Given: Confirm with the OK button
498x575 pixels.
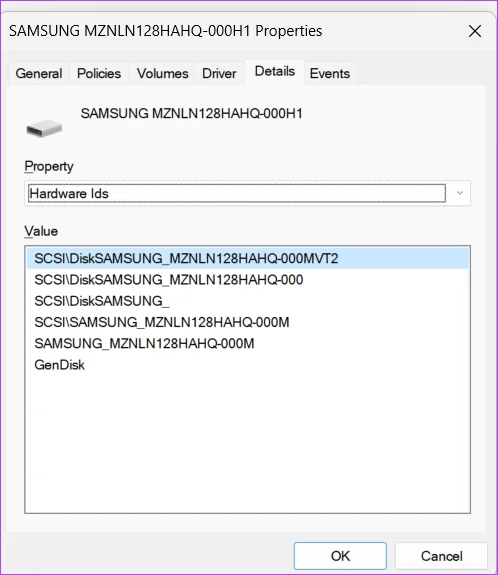Looking at the screenshot, I should click(x=340, y=556).
